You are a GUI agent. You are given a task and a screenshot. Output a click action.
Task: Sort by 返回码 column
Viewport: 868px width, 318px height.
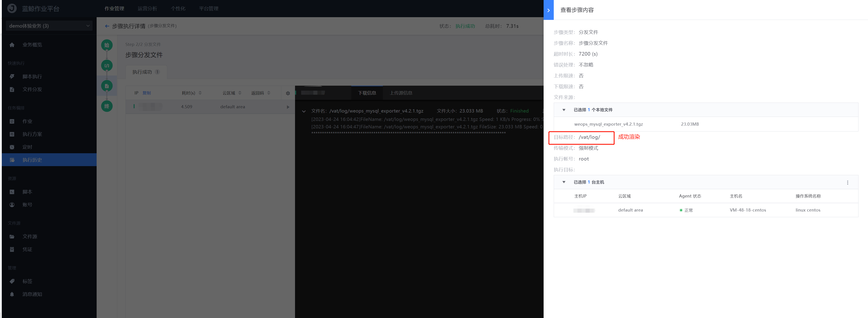269,93
